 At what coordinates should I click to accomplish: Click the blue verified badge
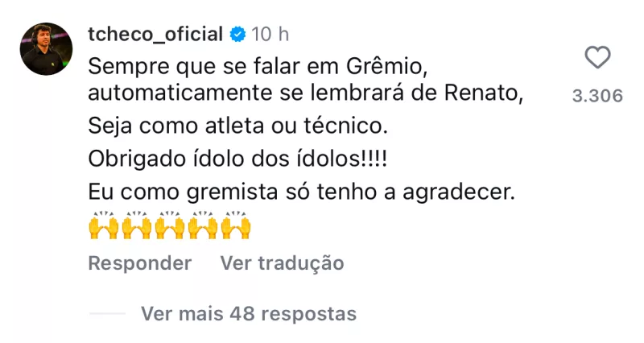[x=237, y=35]
